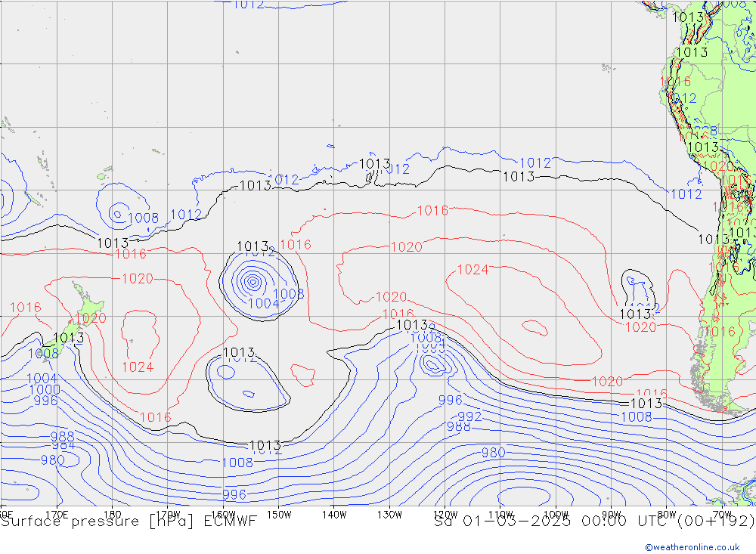This screenshot has width=756, height=554.
Task: Select the 'Surface pressure [hPa] ECMWF' title
Action: click(x=129, y=522)
